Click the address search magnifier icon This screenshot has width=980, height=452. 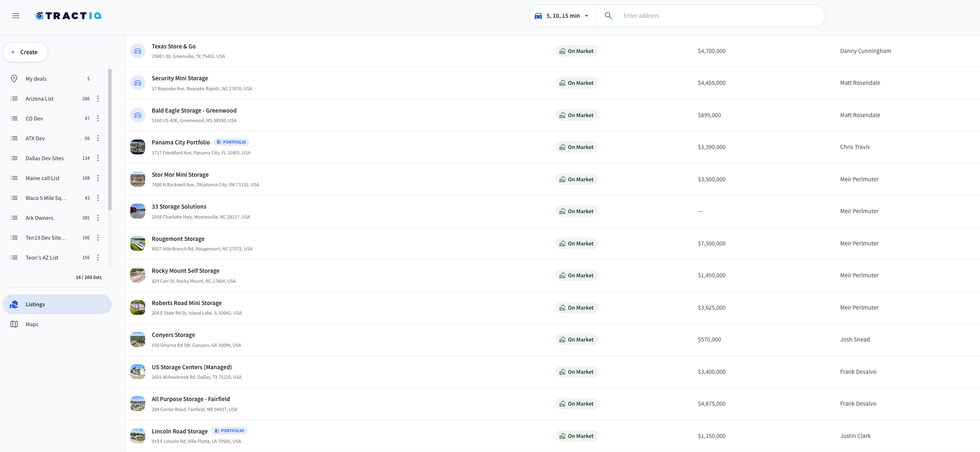(x=609, y=16)
